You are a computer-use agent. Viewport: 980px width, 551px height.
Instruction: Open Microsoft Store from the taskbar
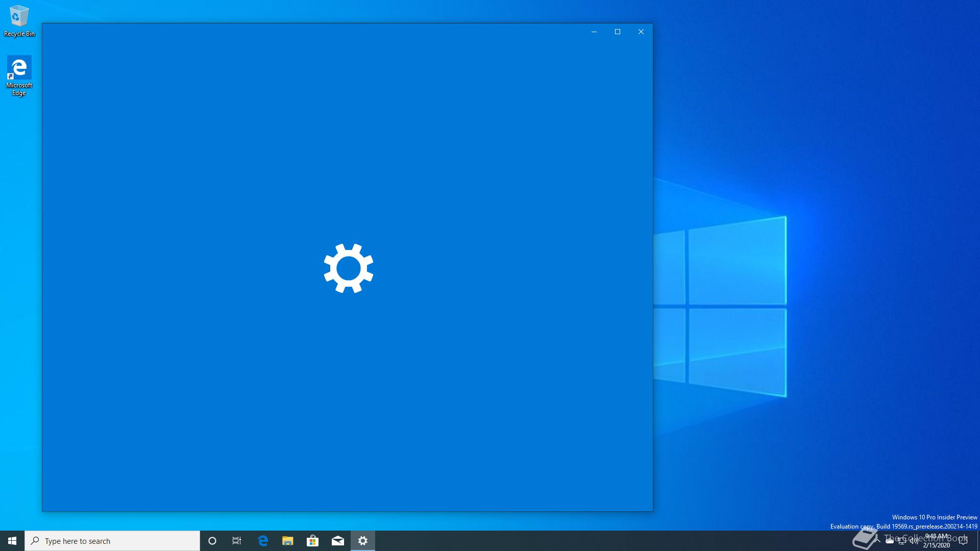pyautogui.click(x=312, y=541)
